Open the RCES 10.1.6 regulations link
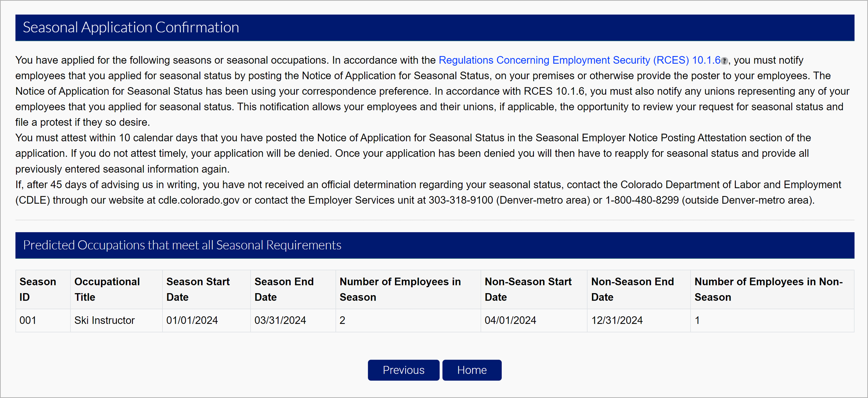The image size is (868, 398). pyautogui.click(x=579, y=60)
